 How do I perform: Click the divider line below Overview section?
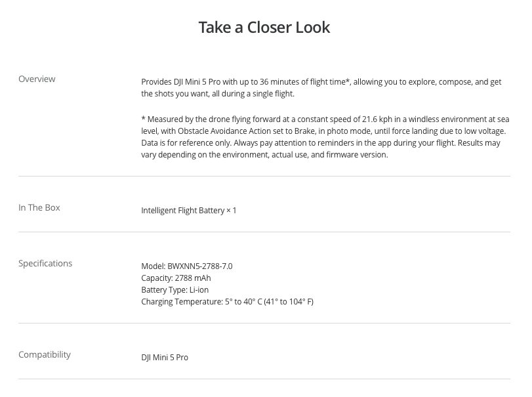click(264, 176)
